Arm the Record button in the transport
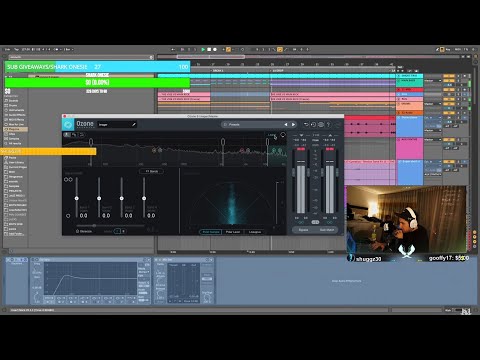 pos(215,49)
